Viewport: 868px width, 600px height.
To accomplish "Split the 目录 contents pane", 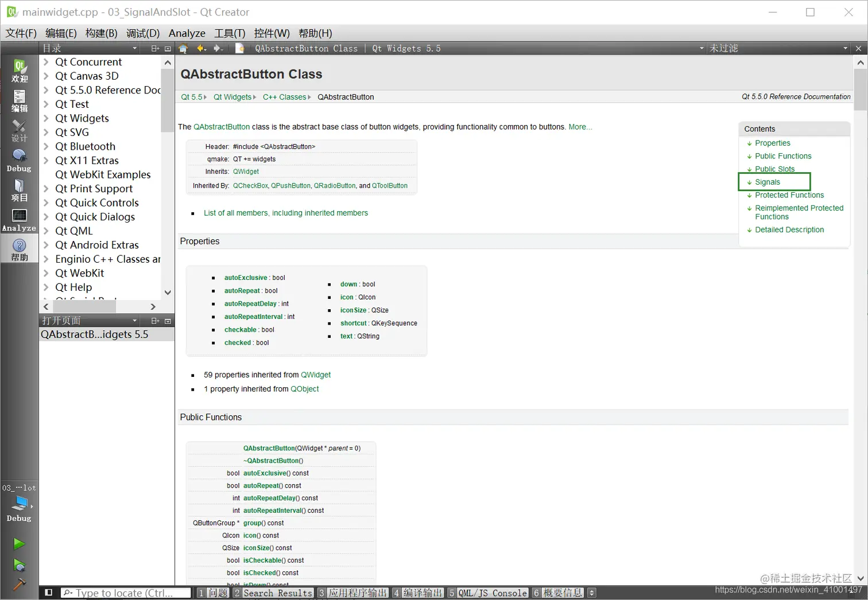I will (x=155, y=49).
